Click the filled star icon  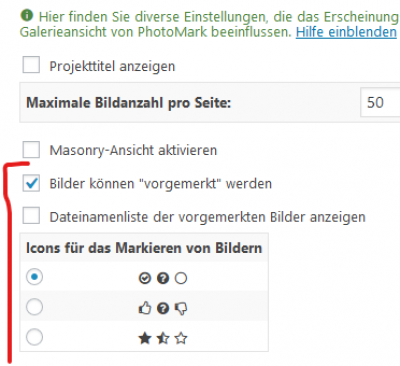pos(145,339)
